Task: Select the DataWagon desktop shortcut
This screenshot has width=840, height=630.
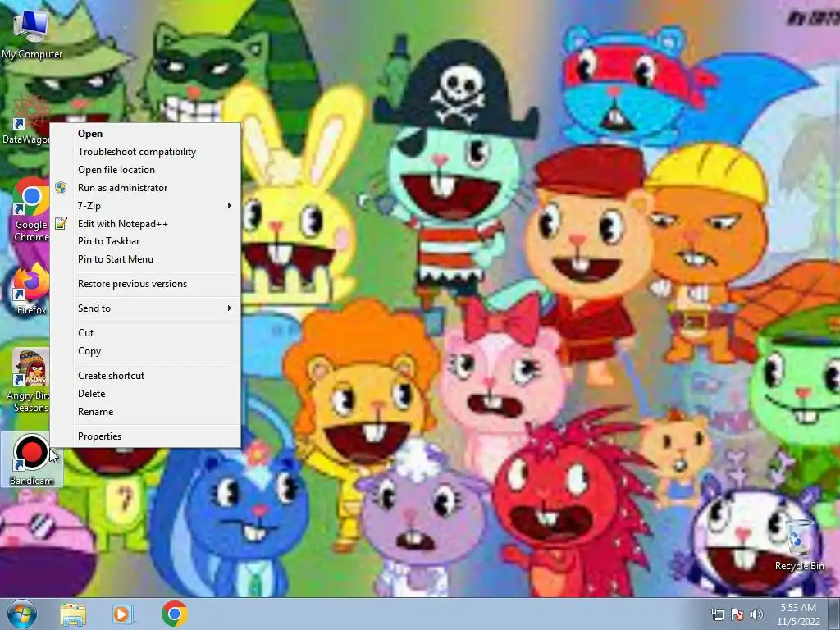Action: (x=25, y=120)
